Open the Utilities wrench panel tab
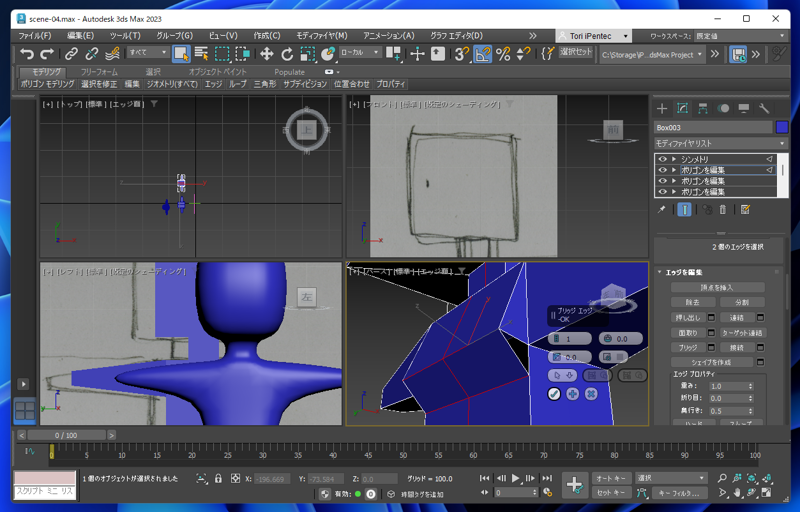This screenshot has height=512, width=800. [x=764, y=108]
